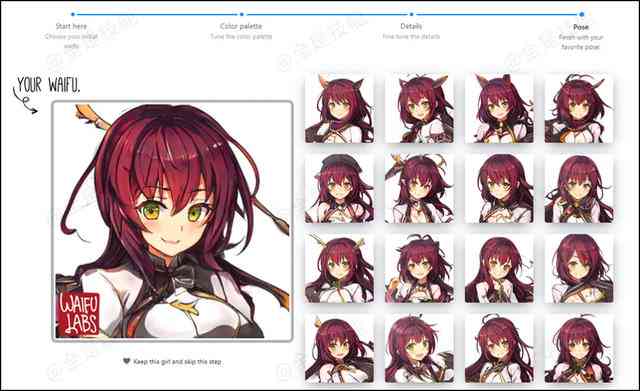The width and height of the screenshot is (640, 391).
Task: Click the Waifu Labs red logo stamp
Action: click(x=79, y=314)
